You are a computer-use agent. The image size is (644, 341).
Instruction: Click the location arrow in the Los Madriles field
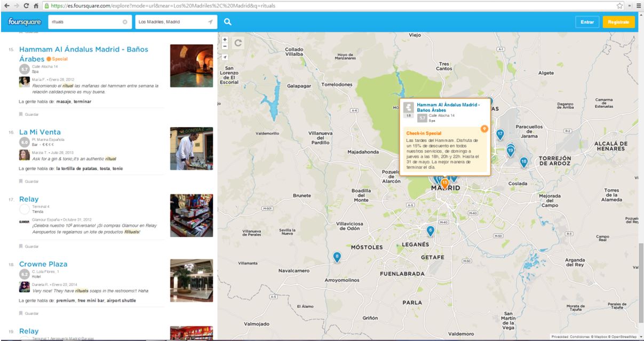coord(210,22)
